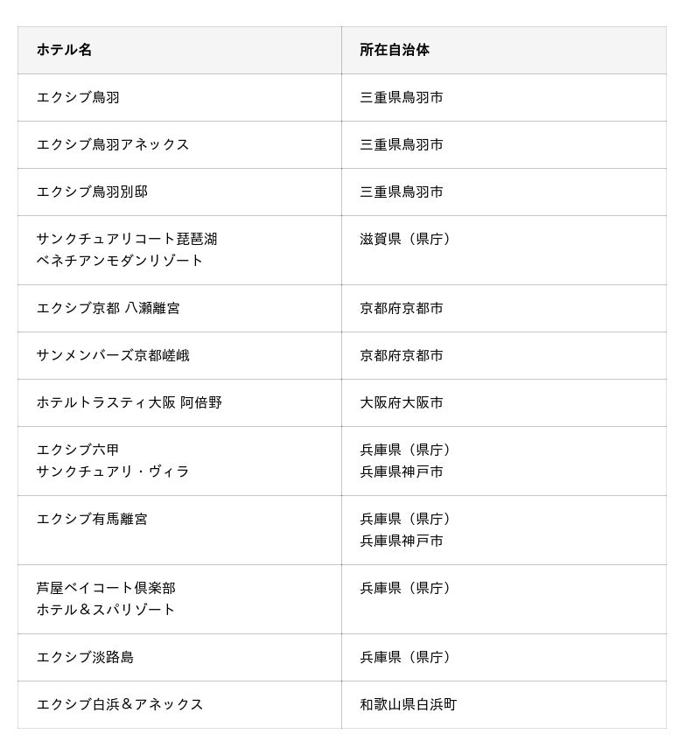This screenshot has width=700, height=755.
Task: Select the エクシブ鳥羽アネックス hotel name cell
Action: click(x=113, y=144)
